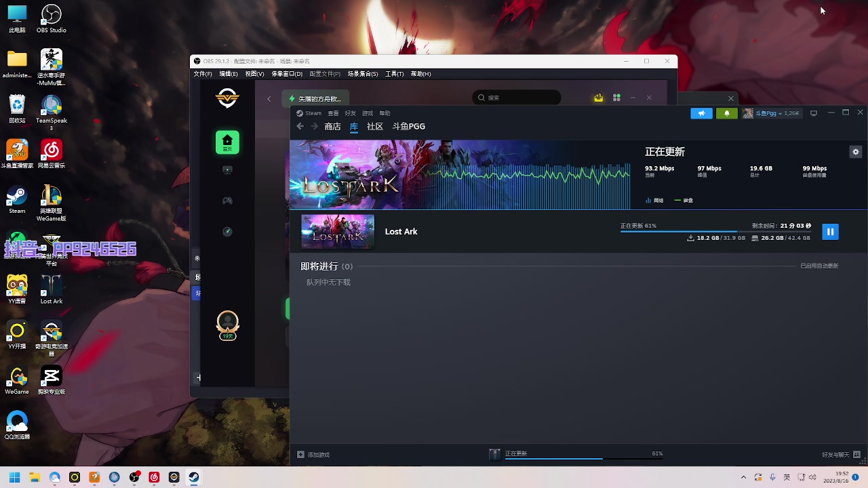Open YY语音 desktop shortcut
868x488 pixels.
pyautogui.click(x=17, y=290)
